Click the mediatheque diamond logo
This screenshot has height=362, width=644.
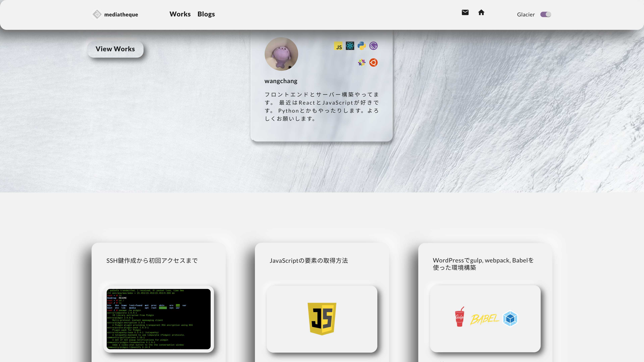(x=97, y=14)
